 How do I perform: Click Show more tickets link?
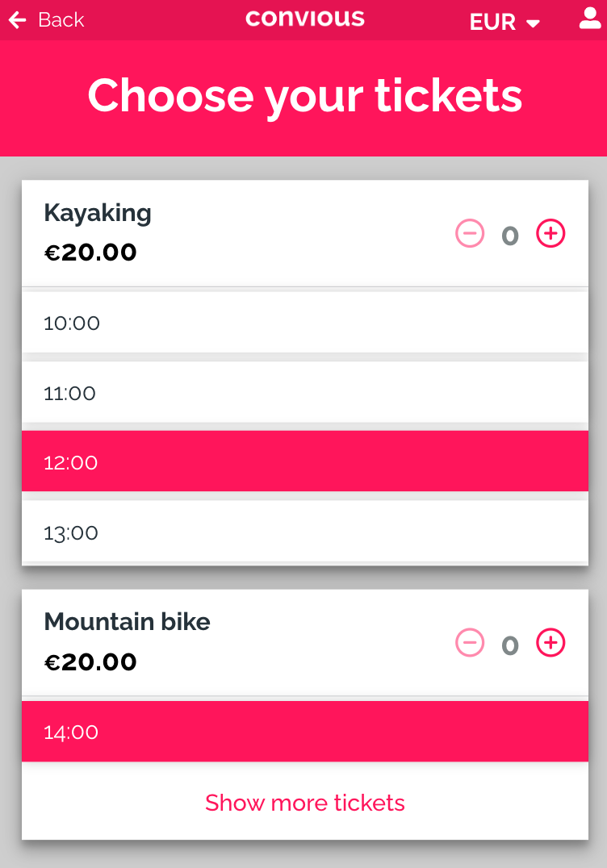304,803
